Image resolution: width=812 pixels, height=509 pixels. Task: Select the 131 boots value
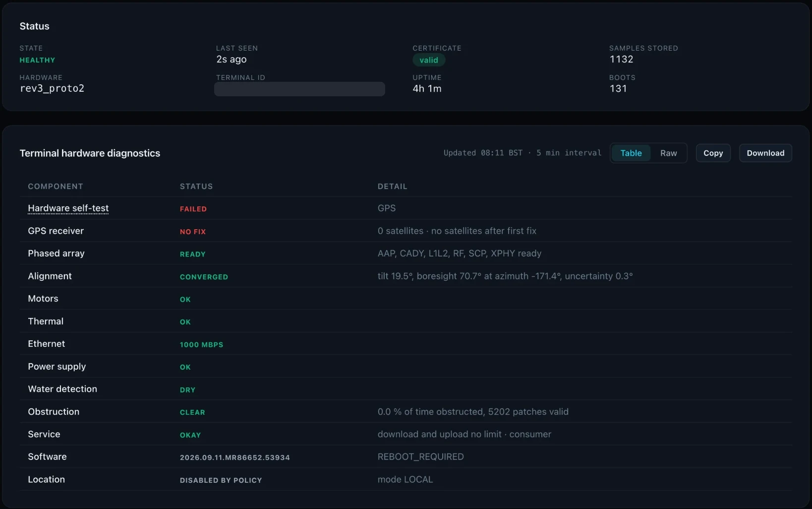[618, 89]
